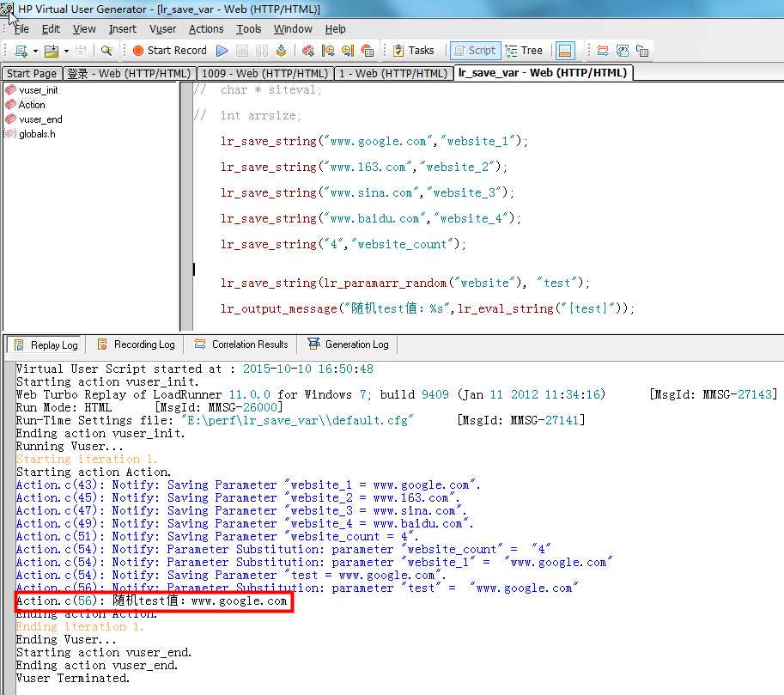The height and width of the screenshot is (695, 784).
Task: Open the Edit menu
Action: coord(51,29)
